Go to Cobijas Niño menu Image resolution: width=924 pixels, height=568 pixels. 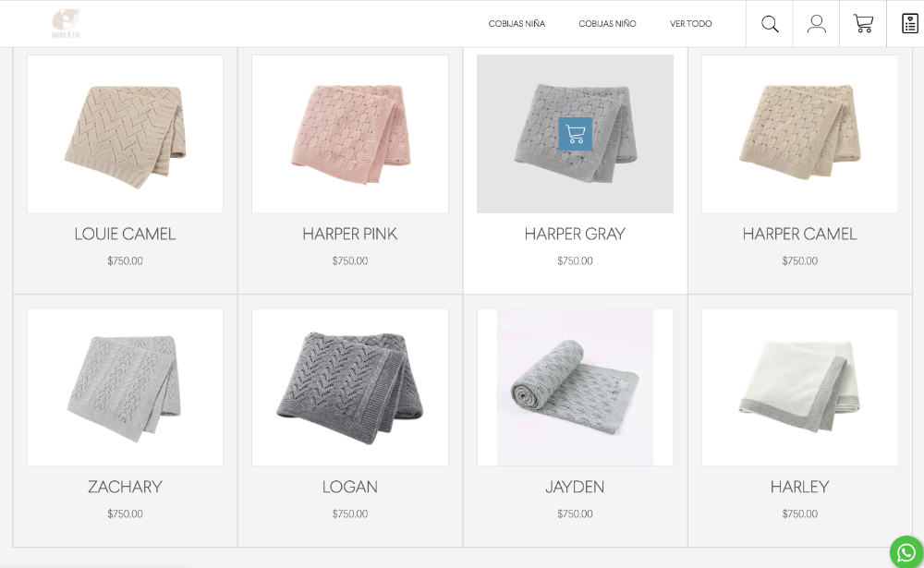(607, 24)
